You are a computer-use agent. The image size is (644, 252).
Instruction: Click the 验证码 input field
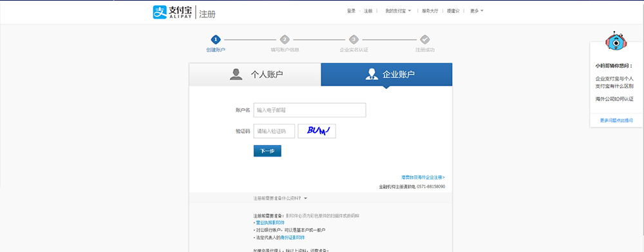point(274,131)
